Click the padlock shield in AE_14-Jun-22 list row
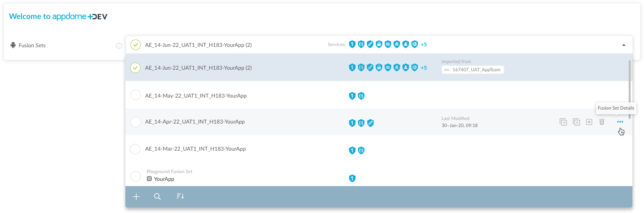This screenshot has width=644, height=213. 379,67
